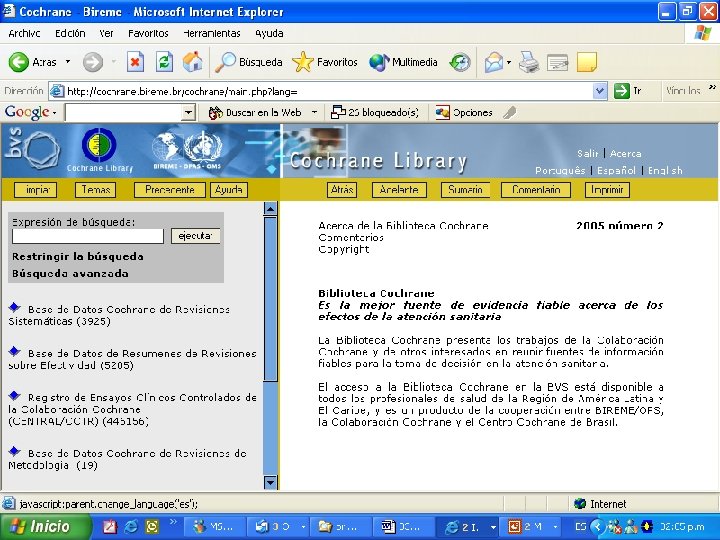This screenshot has height=540, width=720.
Task: Click the Salir link
Action: pos(587,153)
